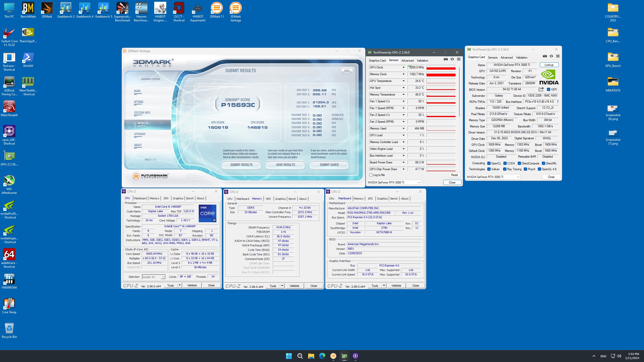Switch to the Advanced tab in GPU-Z Sensors window
The width and height of the screenshot is (644, 362).
coord(407,61)
